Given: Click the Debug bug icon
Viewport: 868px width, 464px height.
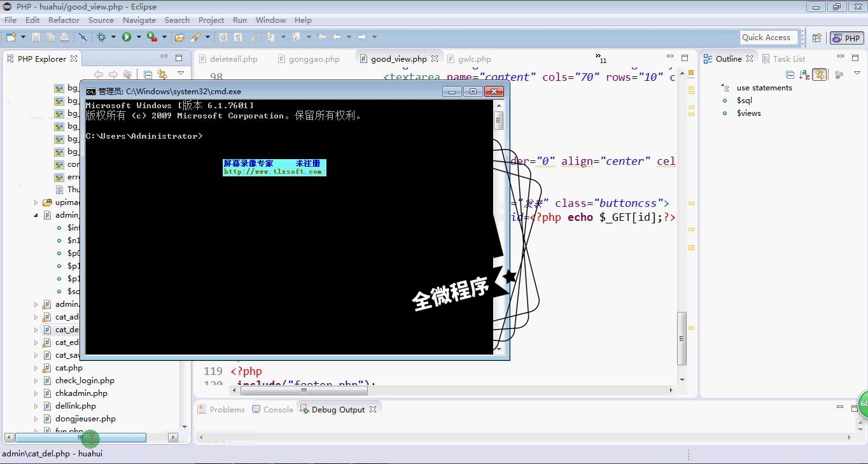Looking at the screenshot, I should [x=101, y=38].
